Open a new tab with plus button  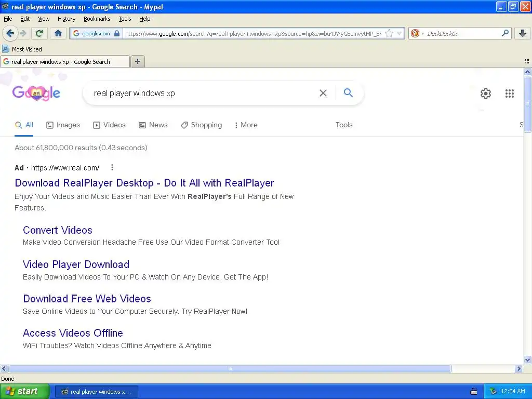coord(137,61)
